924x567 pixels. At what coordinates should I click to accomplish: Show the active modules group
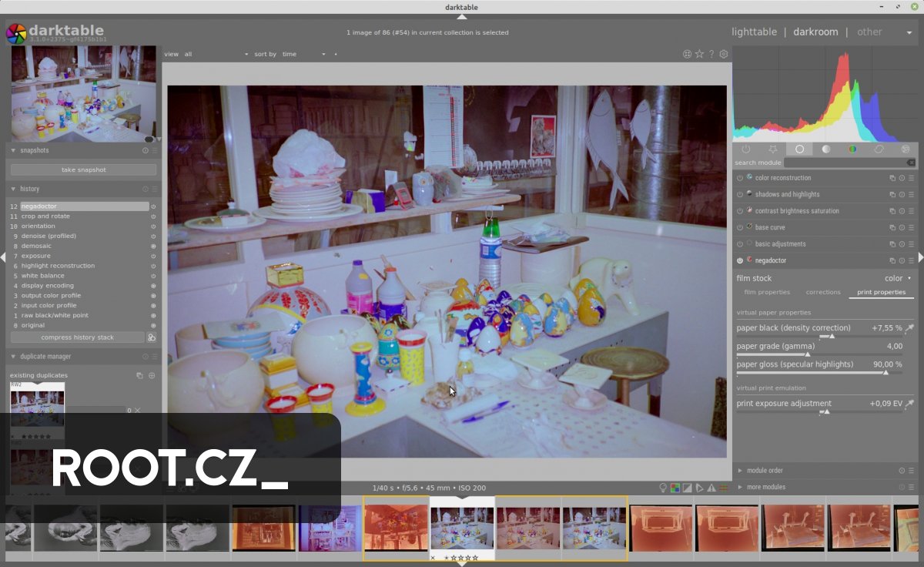(746, 149)
